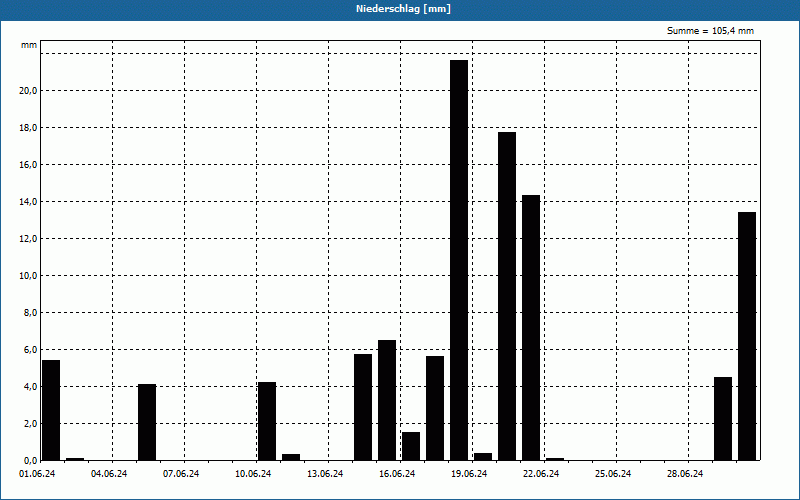The width and height of the screenshot is (800, 500).
Task: Click the 10,0 y-axis value
Action: pyautogui.click(x=28, y=276)
